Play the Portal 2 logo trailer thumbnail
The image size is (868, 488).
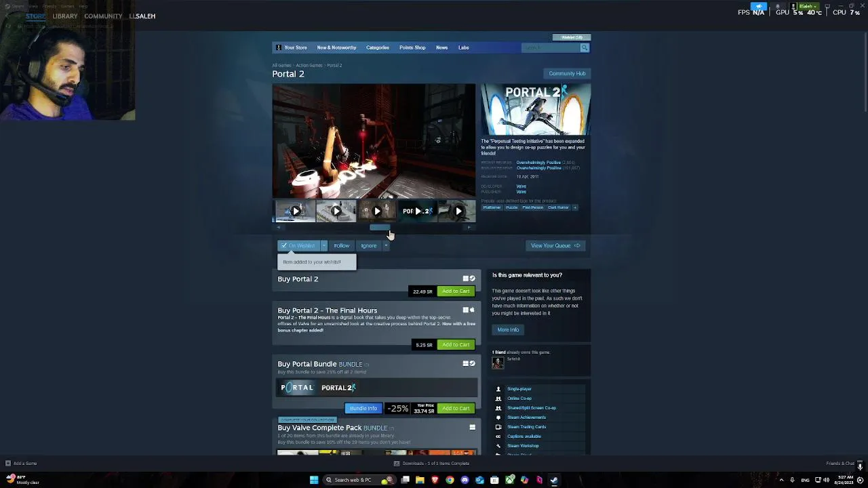click(417, 211)
